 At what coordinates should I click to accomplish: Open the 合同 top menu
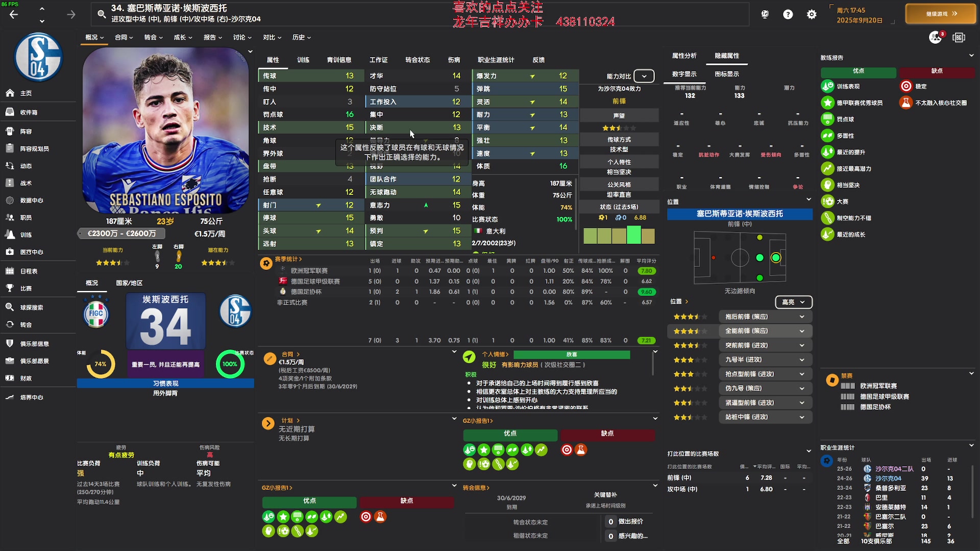click(x=124, y=37)
